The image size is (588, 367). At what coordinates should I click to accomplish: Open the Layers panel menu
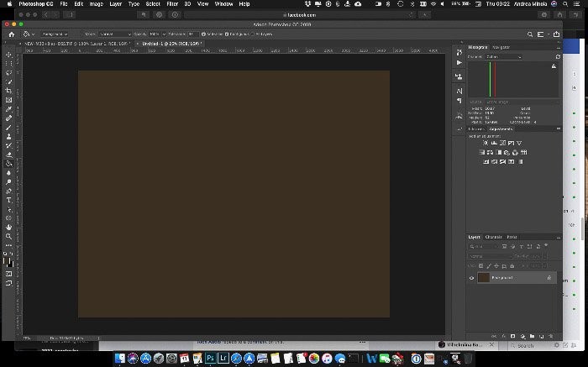click(559, 238)
